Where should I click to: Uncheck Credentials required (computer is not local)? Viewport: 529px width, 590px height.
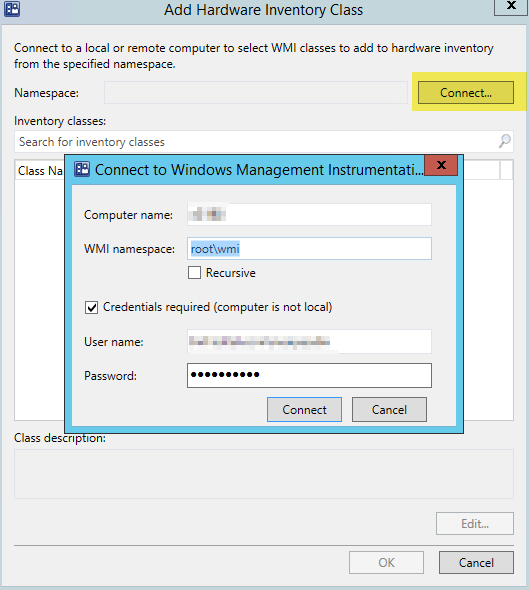[91, 307]
